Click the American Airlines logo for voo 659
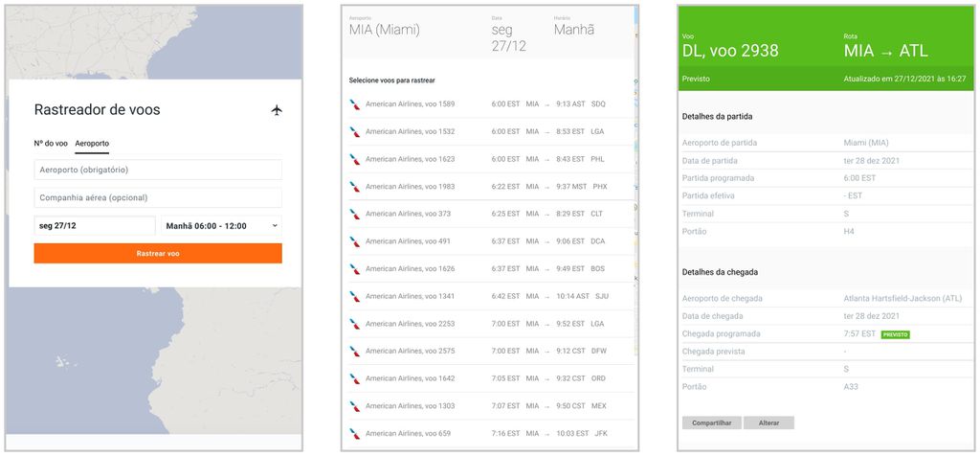 355,433
